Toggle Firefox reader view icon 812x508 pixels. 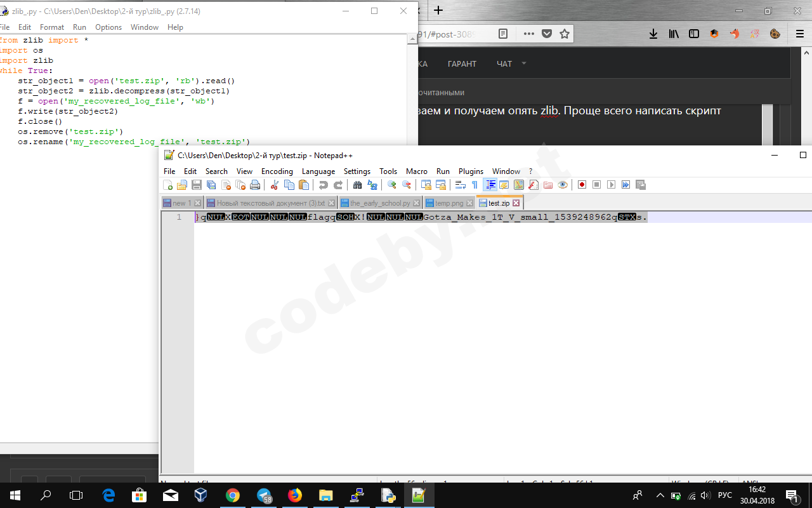503,34
